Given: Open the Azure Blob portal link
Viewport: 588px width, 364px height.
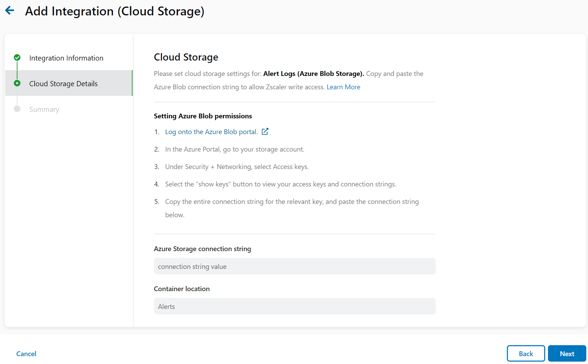Looking at the screenshot, I should pos(211,131).
